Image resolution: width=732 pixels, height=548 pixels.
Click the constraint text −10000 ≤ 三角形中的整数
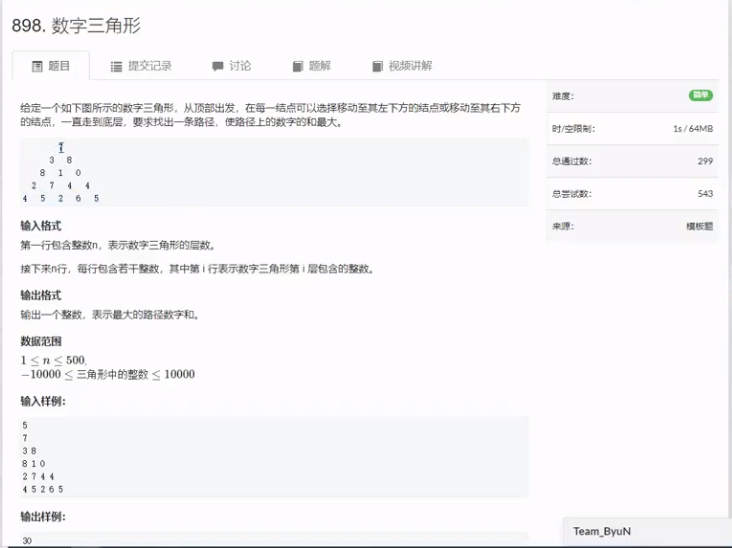[84, 374]
